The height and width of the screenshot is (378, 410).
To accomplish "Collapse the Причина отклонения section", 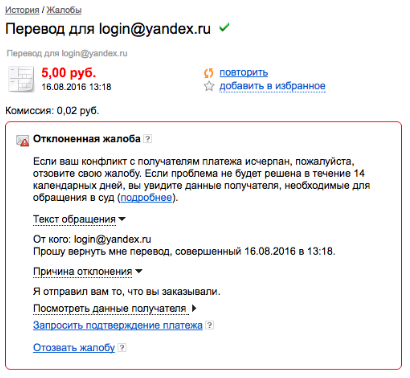I will coord(88,272).
